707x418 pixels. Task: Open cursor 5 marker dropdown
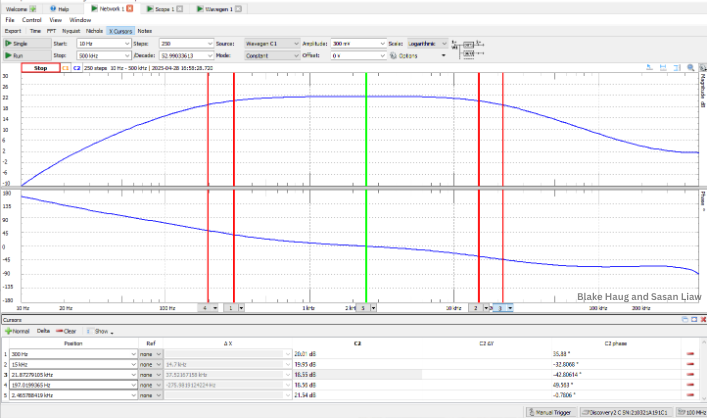coord(373,308)
